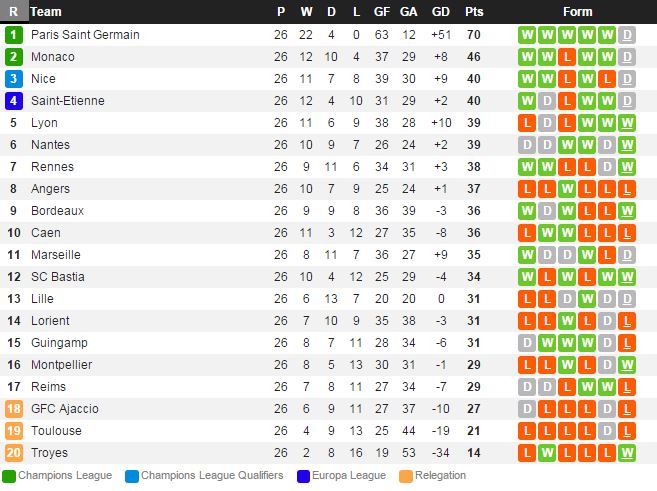Image resolution: width=657 pixels, height=491 pixels.
Task: Click Saint-Etienne's rank 4 badge
Action: (13, 101)
